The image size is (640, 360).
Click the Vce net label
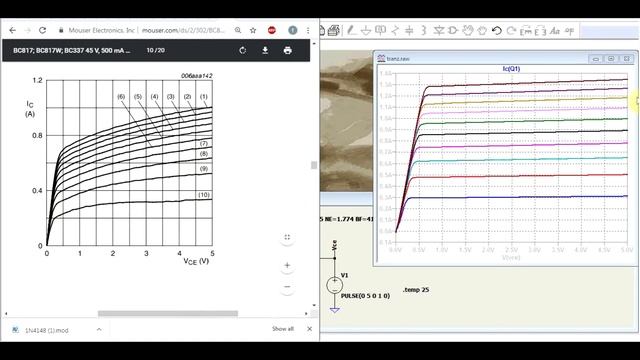(335, 245)
